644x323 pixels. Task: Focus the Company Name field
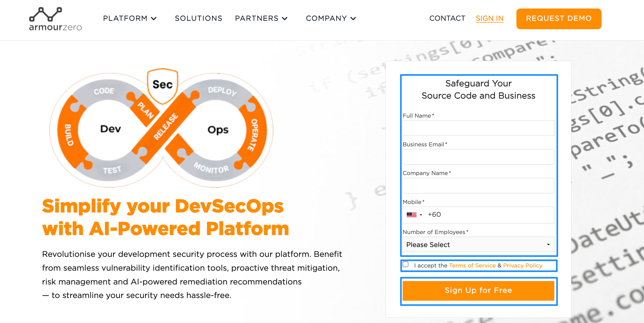(x=478, y=185)
